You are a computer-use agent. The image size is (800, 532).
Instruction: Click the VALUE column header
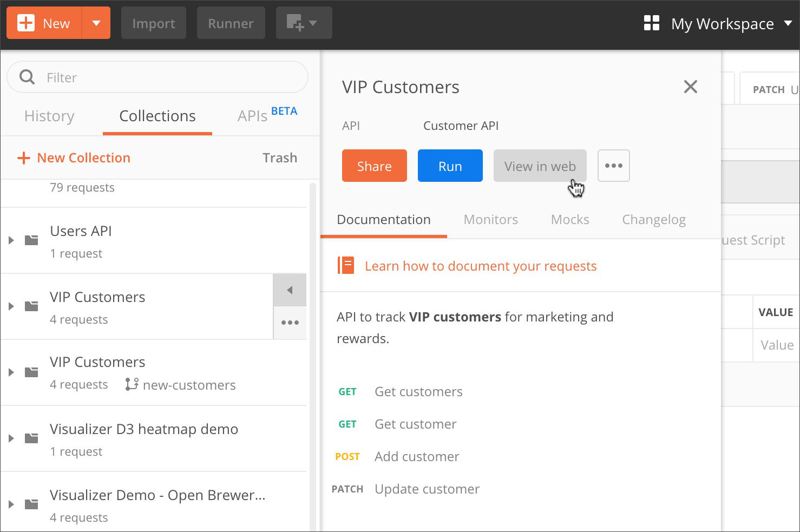pos(776,312)
